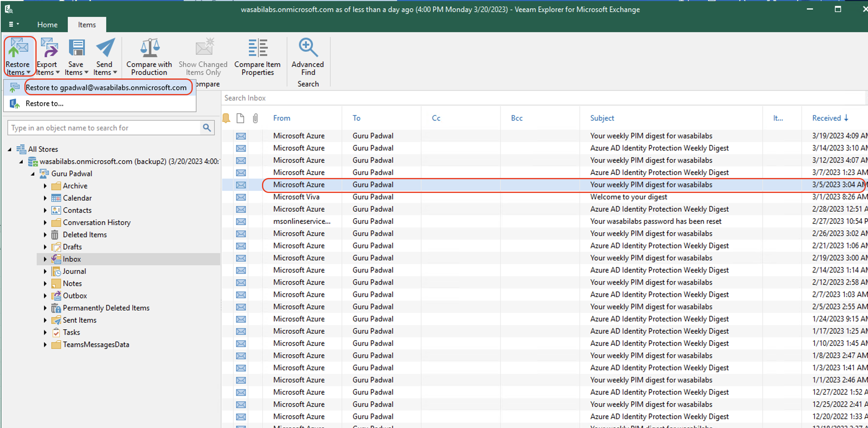The height and width of the screenshot is (428, 868).
Task: Collapse wasabilabs.onmicrosoft.com store node
Action: click(21, 161)
